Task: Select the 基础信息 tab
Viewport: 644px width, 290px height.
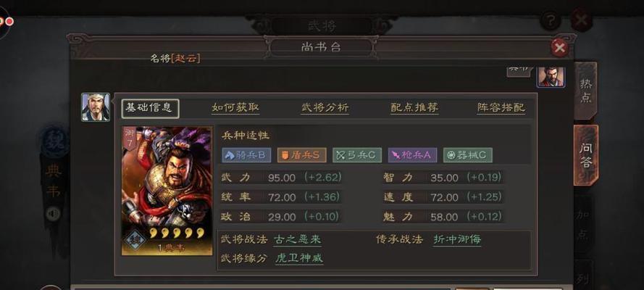Action: (x=151, y=109)
